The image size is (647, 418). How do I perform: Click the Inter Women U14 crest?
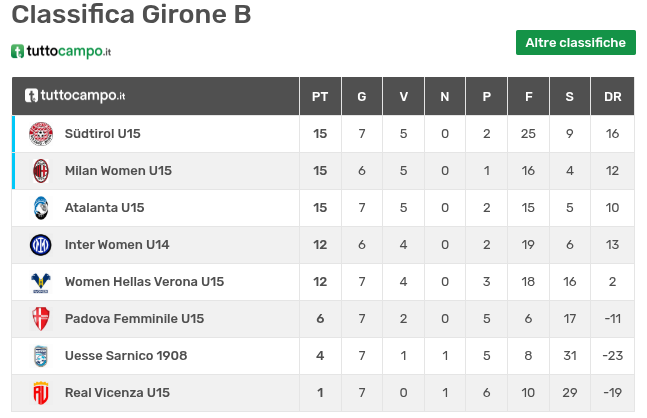(x=40, y=245)
